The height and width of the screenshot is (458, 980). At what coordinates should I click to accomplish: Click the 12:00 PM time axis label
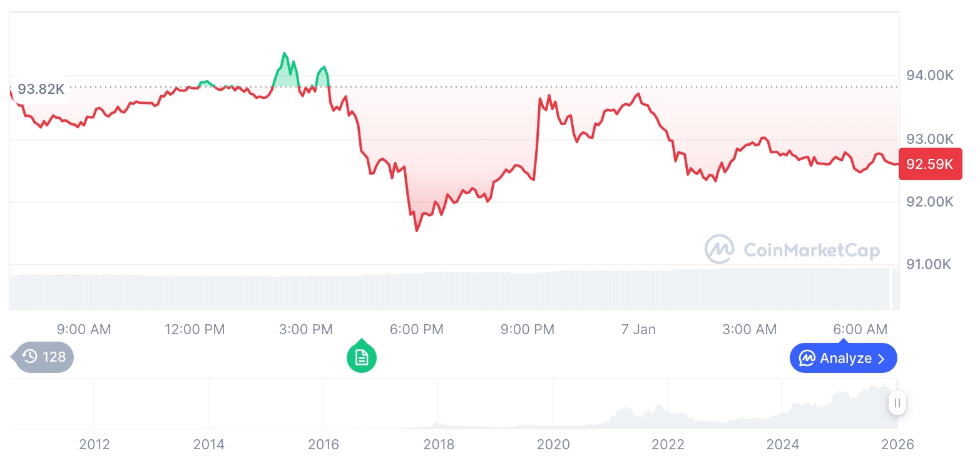point(195,329)
